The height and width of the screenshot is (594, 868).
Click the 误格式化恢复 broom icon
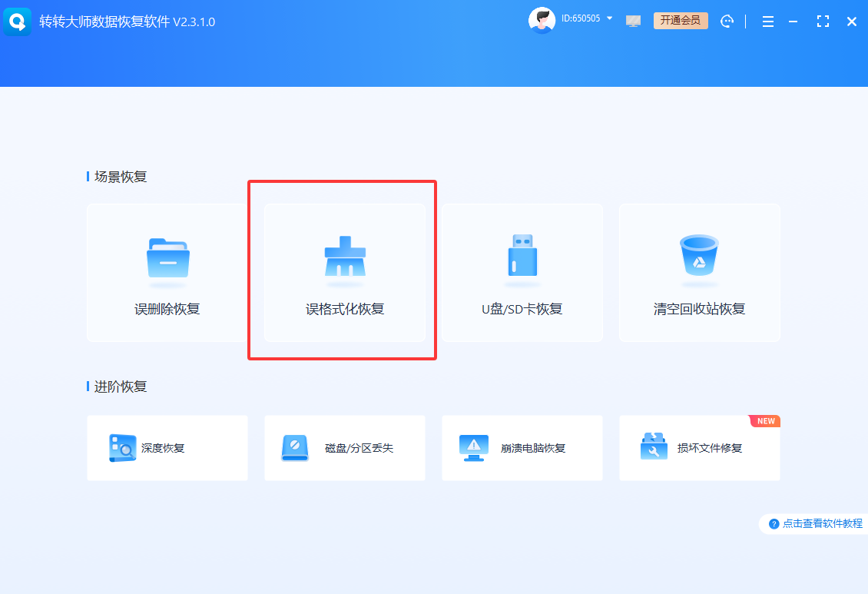(x=345, y=257)
